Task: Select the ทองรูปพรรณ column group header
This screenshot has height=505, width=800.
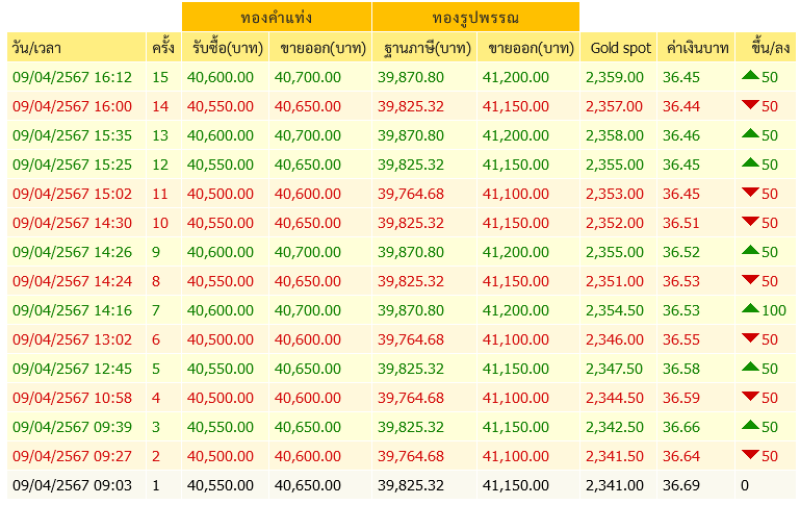Action: pyautogui.click(x=476, y=17)
